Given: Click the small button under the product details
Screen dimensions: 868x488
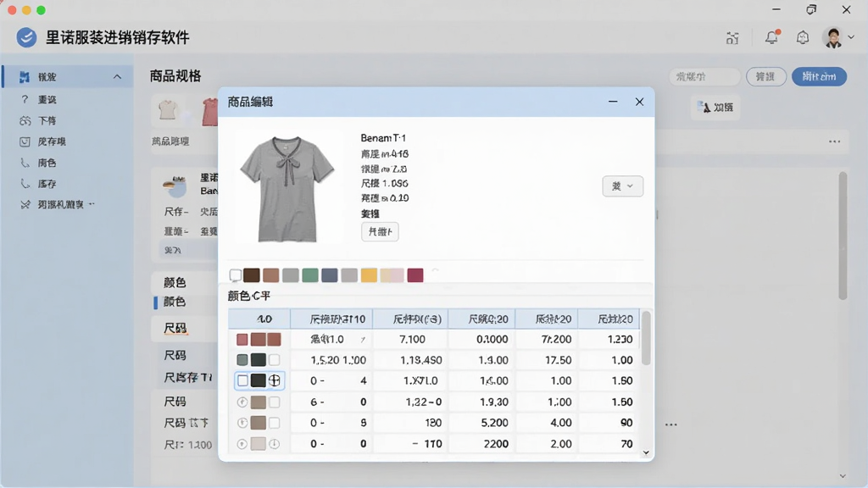Looking at the screenshot, I should tap(380, 232).
